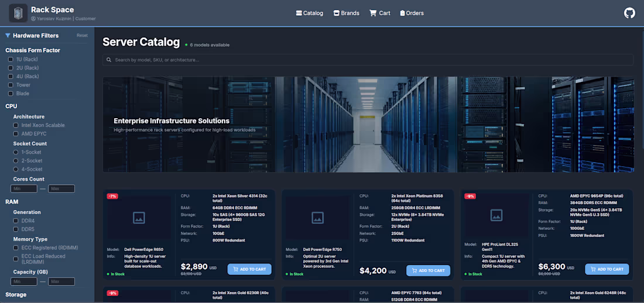Click '384GB DDR5 ECC RDIMM' RAM value
The image size is (644, 303).
594,203
